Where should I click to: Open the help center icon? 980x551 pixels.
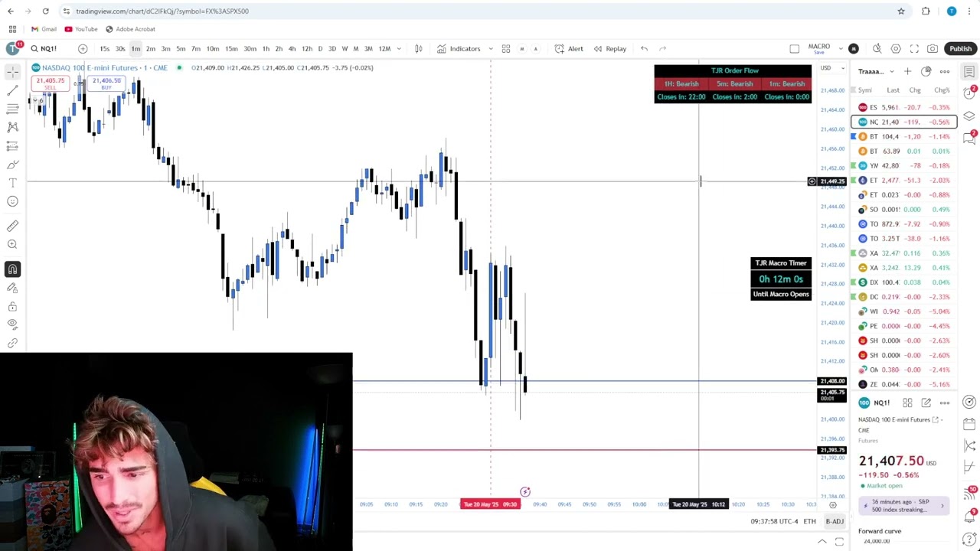coord(969,540)
